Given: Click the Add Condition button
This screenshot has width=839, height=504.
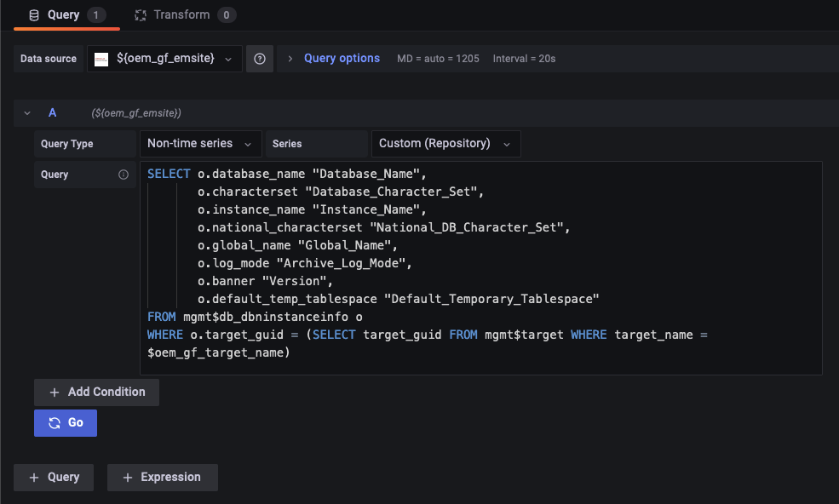Looking at the screenshot, I should pos(96,392).
